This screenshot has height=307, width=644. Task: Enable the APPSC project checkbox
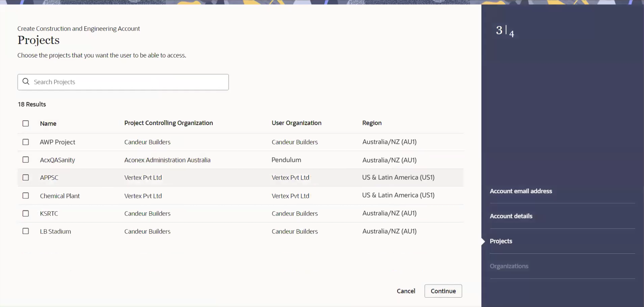coord(26,177)
